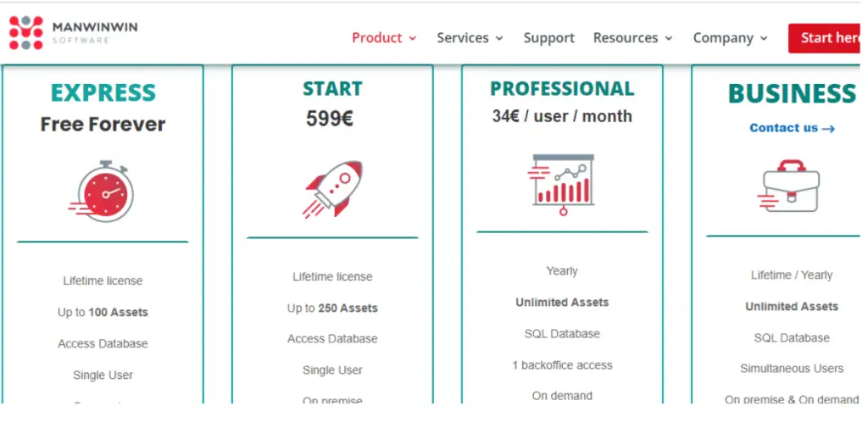This screenshot has height=434, width=868.
Task: Expand the Company dropdown chevron
Action: pyautogui.click(x=764, y=38)
